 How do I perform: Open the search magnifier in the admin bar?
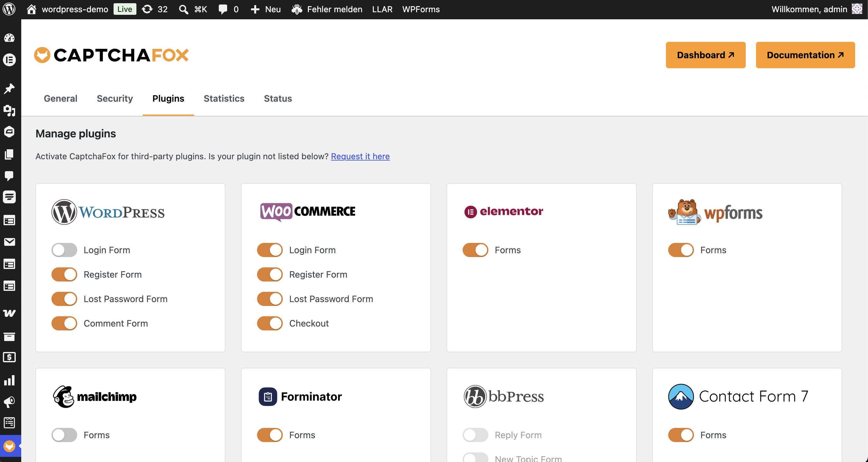click(183, 9)
